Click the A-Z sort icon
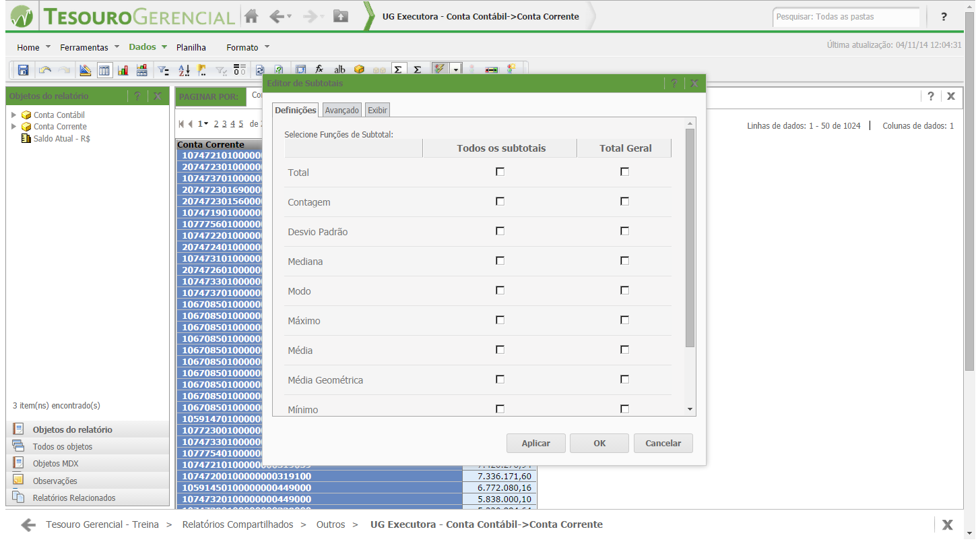This screenshot has height=544, width=980. (184, 69)
